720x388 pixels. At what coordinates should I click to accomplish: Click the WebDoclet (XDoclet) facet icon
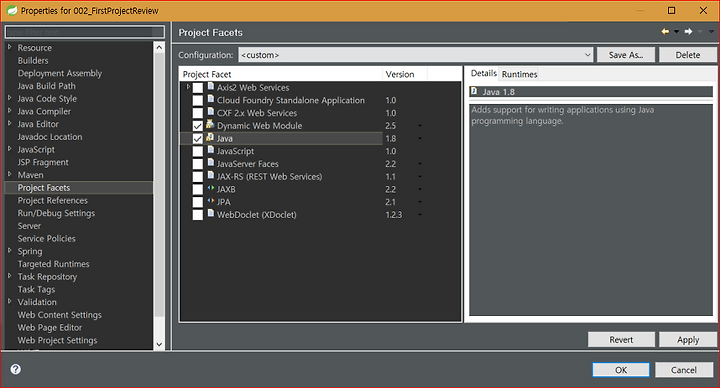click(211, 214)
